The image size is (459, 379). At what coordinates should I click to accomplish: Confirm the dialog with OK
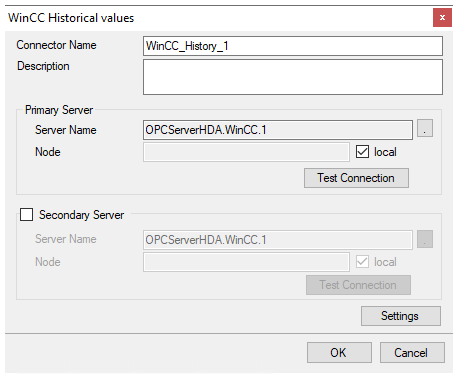[x=339, y=353]
